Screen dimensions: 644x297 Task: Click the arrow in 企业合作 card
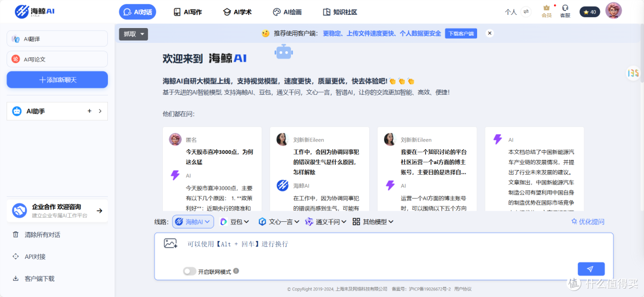click(x=100, y=211)
